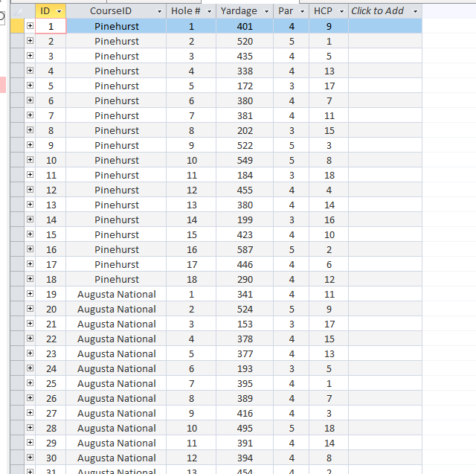
Task: Expand the subdatasheet for record ID 10
Action: pyautogui.click(x=30, y=160)
